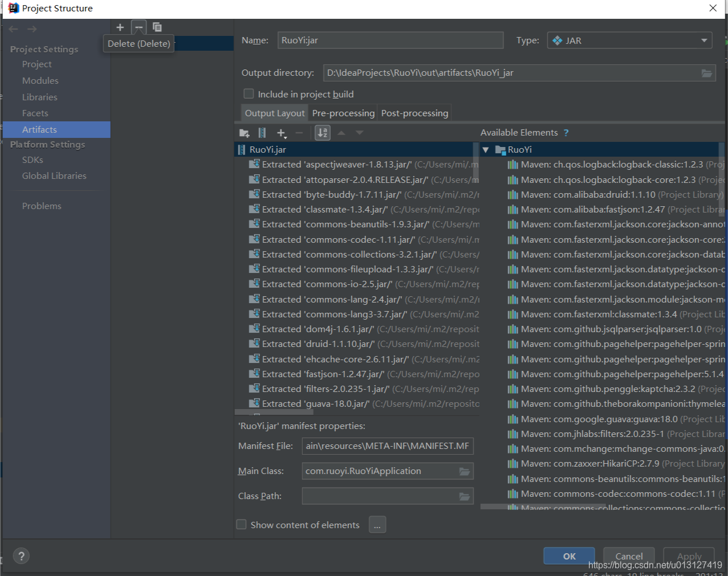Switch to the Pre-processing tab
Screen dimensions: 728x576
343,113
